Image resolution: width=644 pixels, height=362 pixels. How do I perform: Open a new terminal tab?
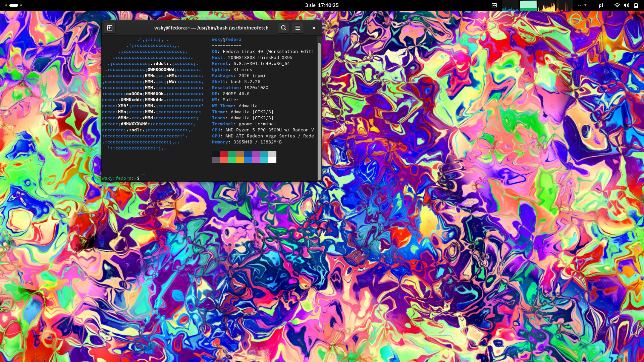[110, 28]
